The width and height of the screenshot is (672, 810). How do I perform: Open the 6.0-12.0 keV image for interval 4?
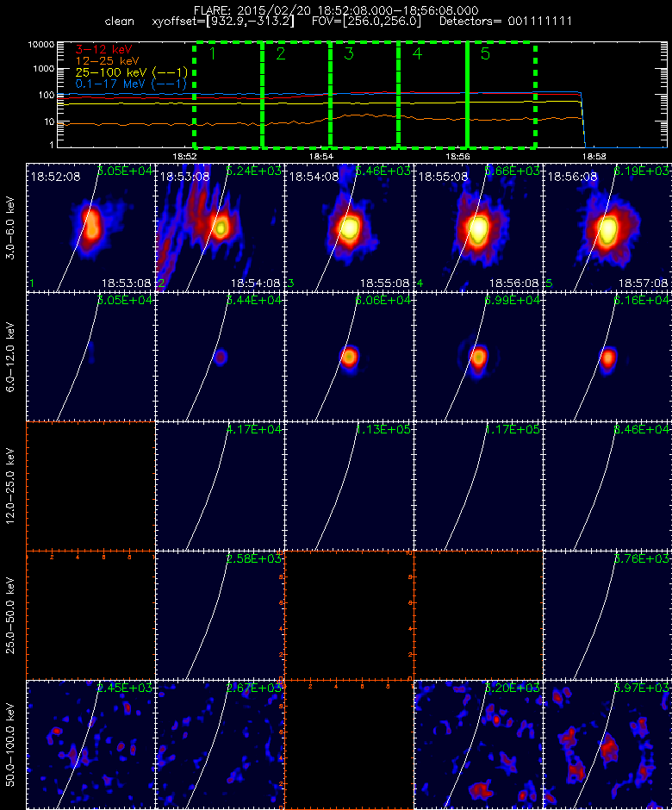coord(478,357)
